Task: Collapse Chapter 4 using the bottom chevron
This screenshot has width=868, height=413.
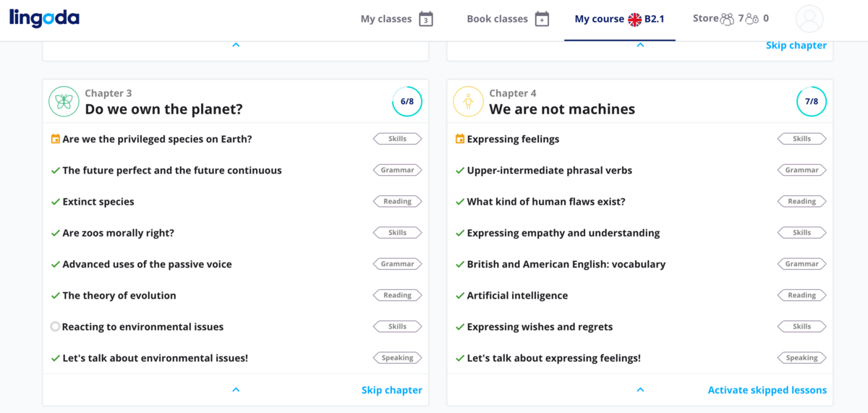Action: [640, 390]
